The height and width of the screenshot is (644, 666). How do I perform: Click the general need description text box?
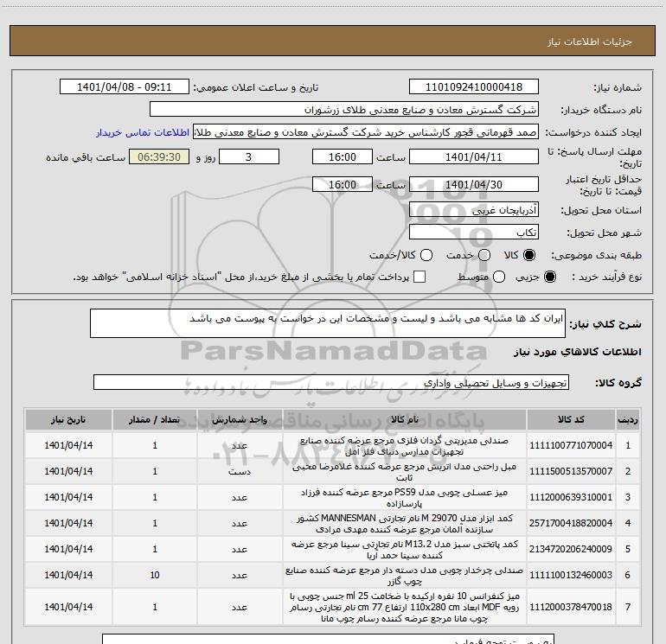(x=328, y=323)
